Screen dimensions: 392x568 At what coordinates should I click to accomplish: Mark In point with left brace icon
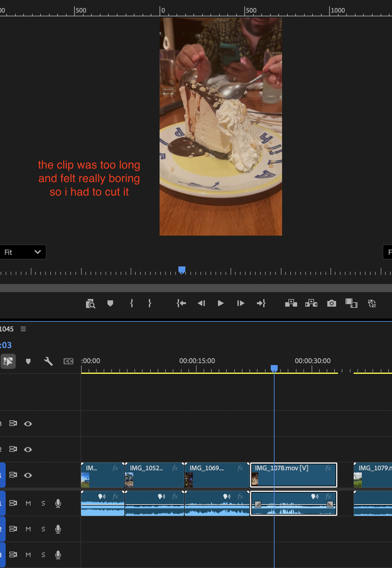tap(132, 303)
